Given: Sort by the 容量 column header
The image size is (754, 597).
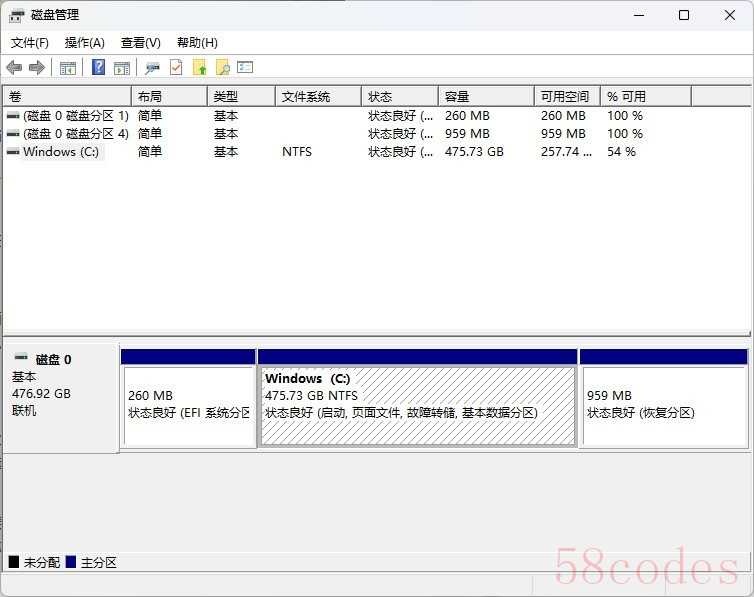Looking at the screenshot, I should click(x=487, y=97).
